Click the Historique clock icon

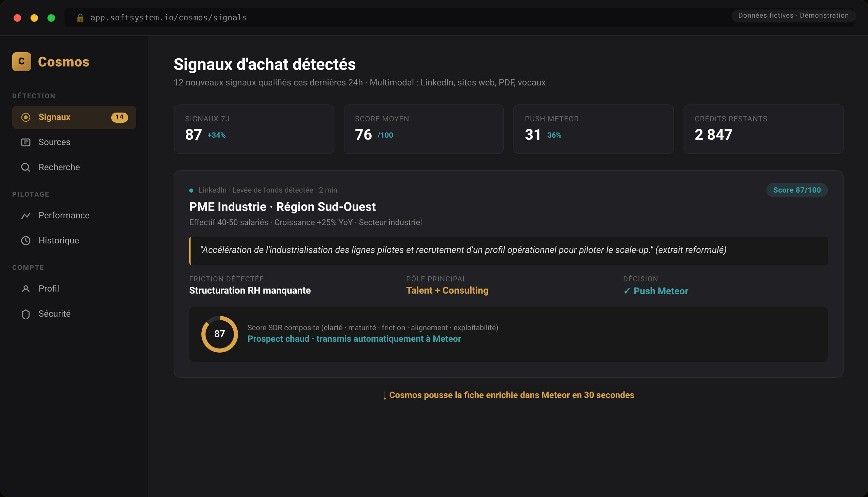pyautogui.click(x=26, y=241)
